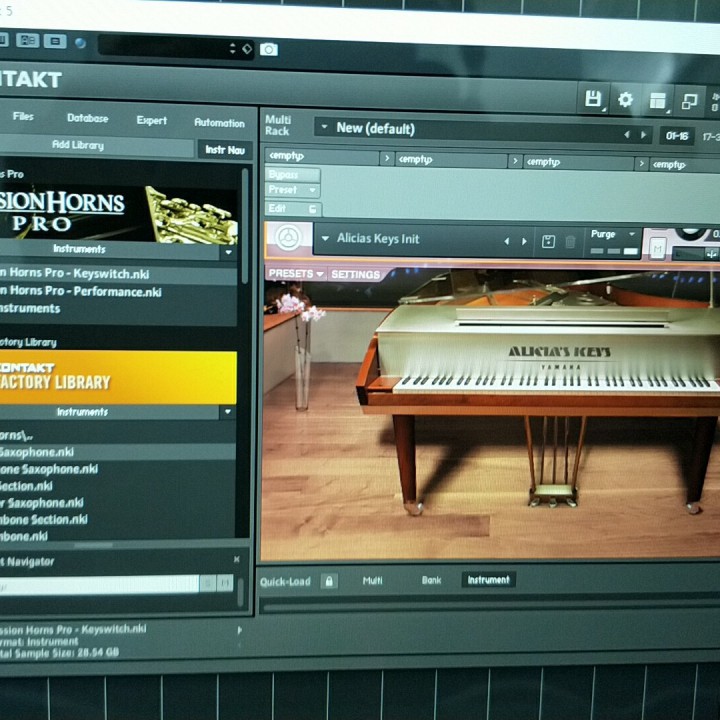Open the Automation tab
Viewport: 720px width, 720px height.
[x=219, y=122]
